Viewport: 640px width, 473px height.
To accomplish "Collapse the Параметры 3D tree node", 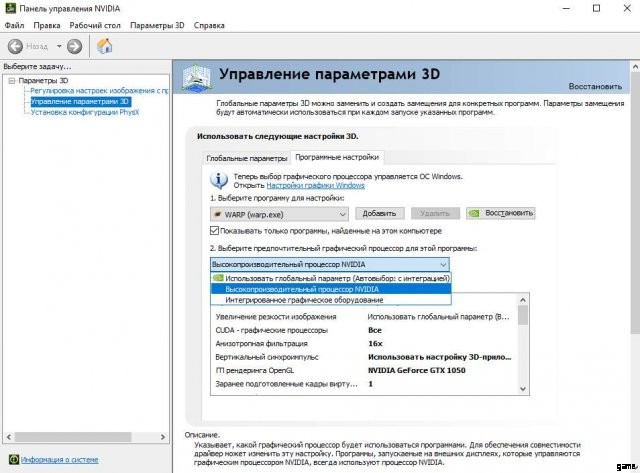I will pyautogui.click(x=12, y=81).
